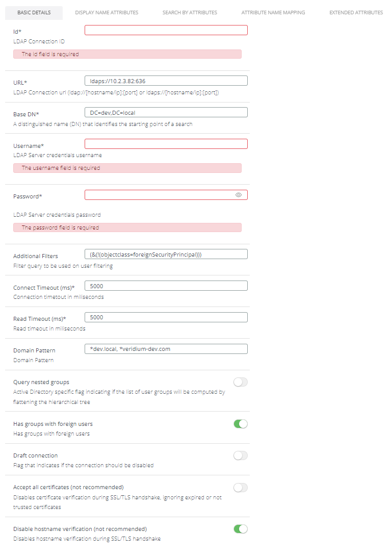Select the Extended Attributes tab
This screenshot has height=559, width=392.
356,13
